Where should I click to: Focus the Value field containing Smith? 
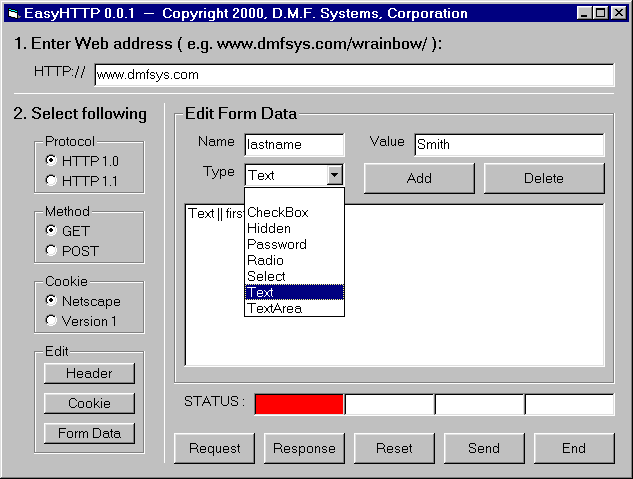(509, 144)
